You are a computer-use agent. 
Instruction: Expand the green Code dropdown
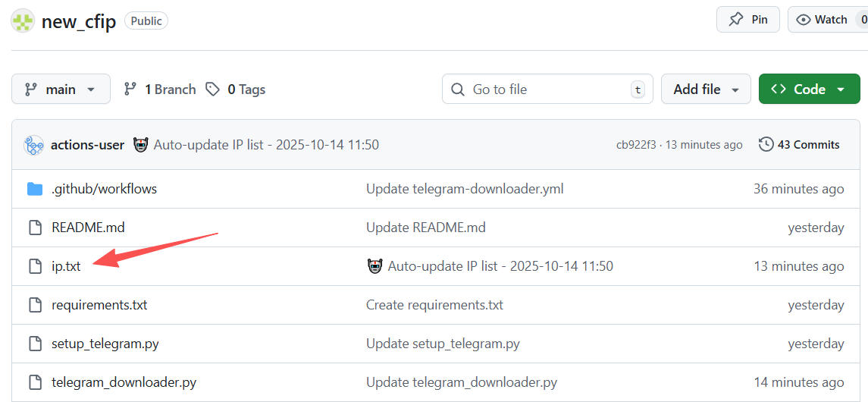click(808, 90)
